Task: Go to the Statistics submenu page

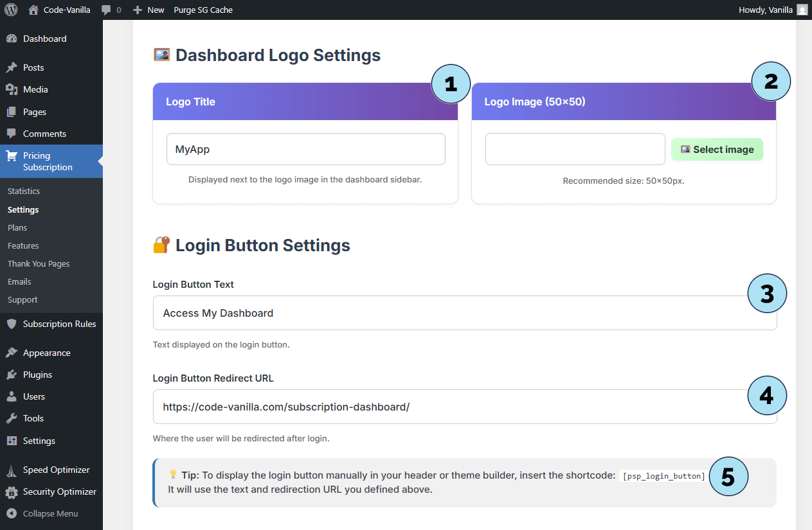Action: click(x=24, y=191)
